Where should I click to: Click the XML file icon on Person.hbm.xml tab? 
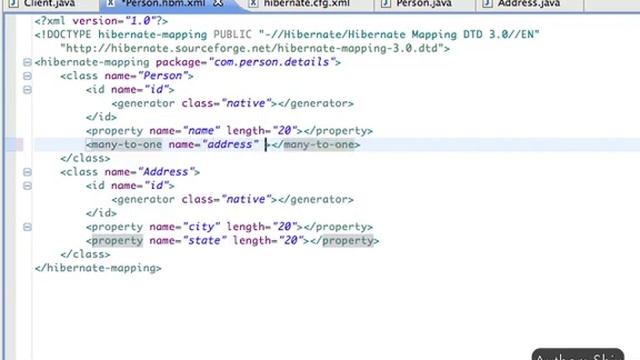coord(110,3)
